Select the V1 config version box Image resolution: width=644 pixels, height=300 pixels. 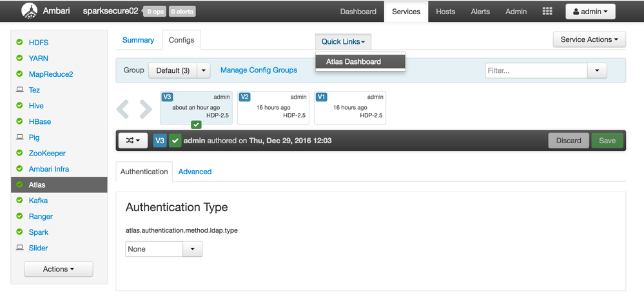[349, 107]
